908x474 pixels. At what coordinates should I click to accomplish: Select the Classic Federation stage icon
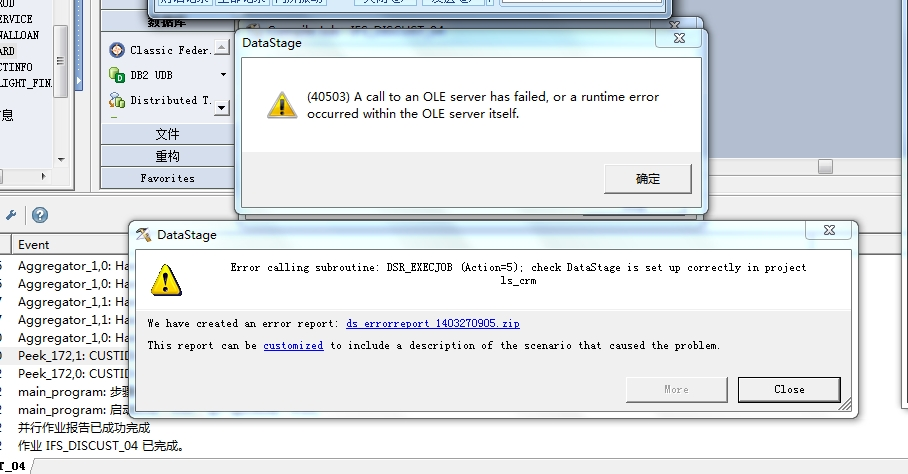tap(116, 50)
